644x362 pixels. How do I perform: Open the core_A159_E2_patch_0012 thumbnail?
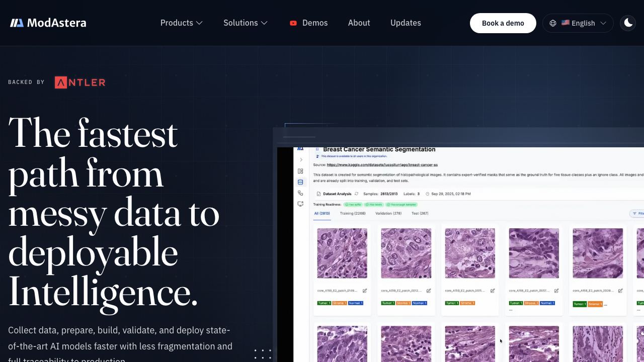[406, 253]
